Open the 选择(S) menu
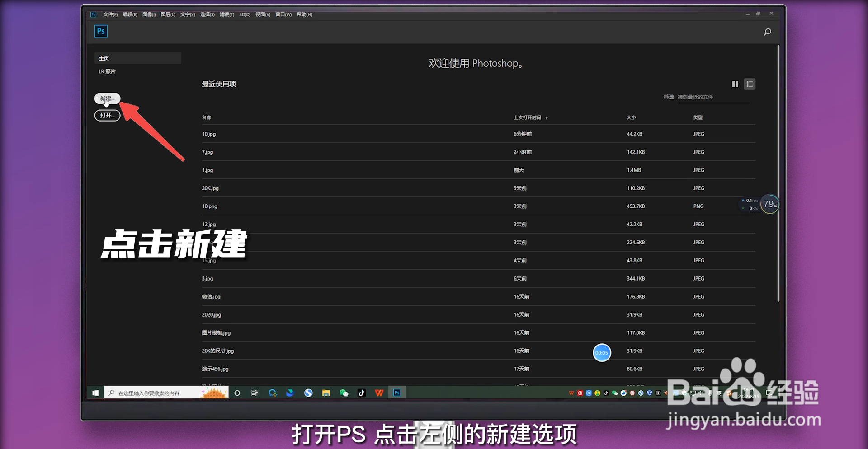 [x=208, y=14]
